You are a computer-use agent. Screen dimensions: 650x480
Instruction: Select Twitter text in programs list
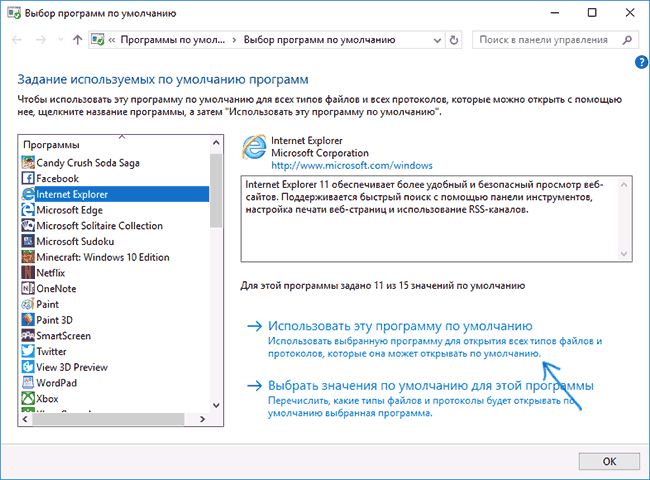[x=51, y=352]
